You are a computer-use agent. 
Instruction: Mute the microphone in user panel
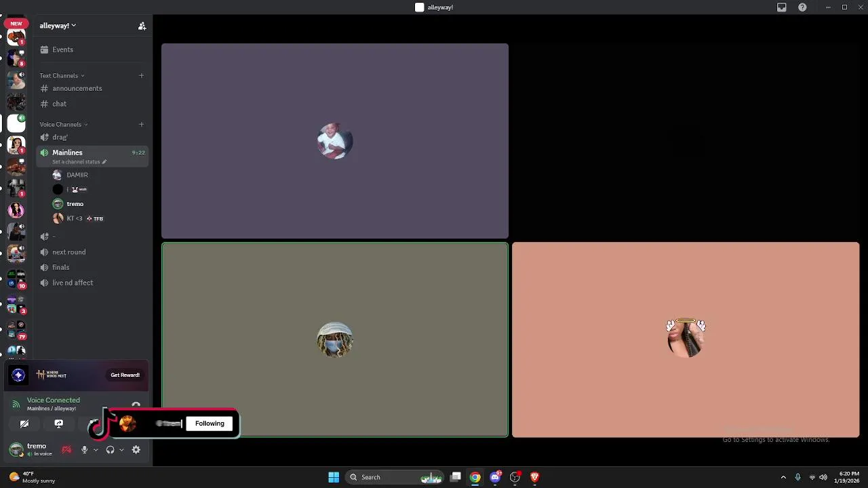(x=84, y=449)
